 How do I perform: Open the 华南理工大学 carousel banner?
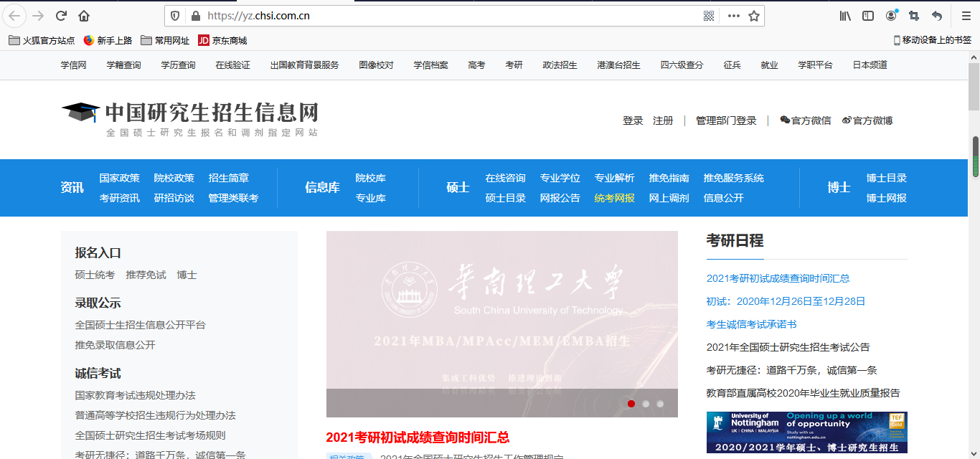(502, 324)
